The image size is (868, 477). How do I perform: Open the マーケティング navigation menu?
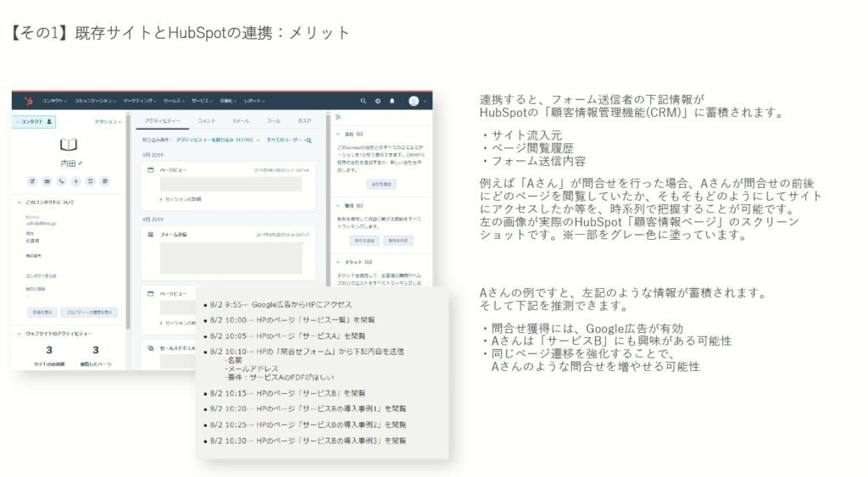pos(140,102)
